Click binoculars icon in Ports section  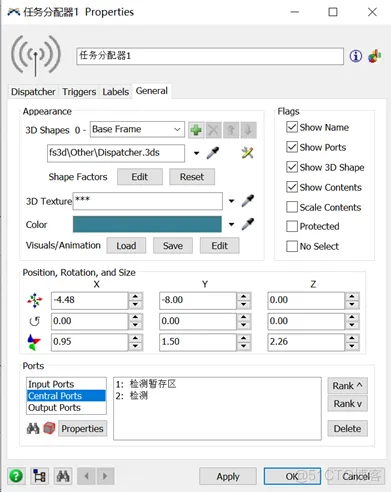point(33,428)
